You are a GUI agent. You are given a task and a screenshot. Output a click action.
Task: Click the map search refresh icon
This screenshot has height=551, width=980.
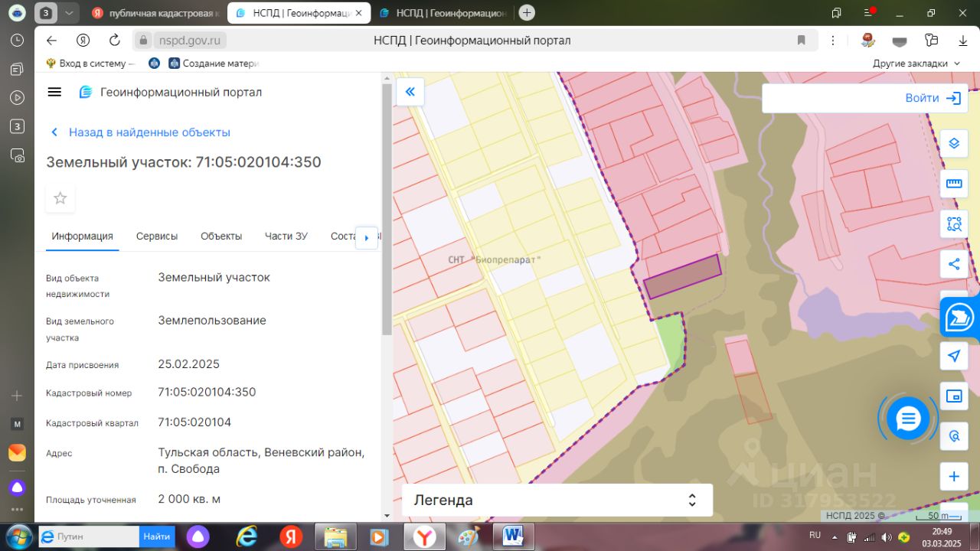point(954,436)
